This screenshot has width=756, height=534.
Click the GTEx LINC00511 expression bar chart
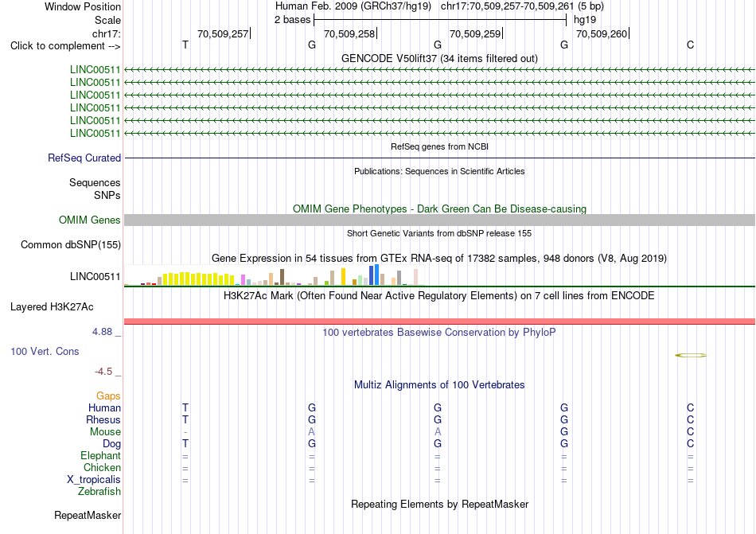tap(274, 275)
